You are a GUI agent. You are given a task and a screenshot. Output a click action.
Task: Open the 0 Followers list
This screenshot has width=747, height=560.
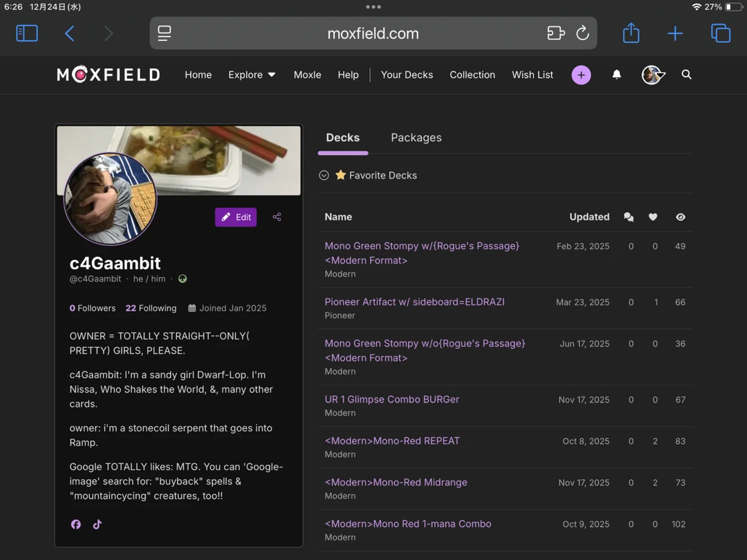coord(93,308)
